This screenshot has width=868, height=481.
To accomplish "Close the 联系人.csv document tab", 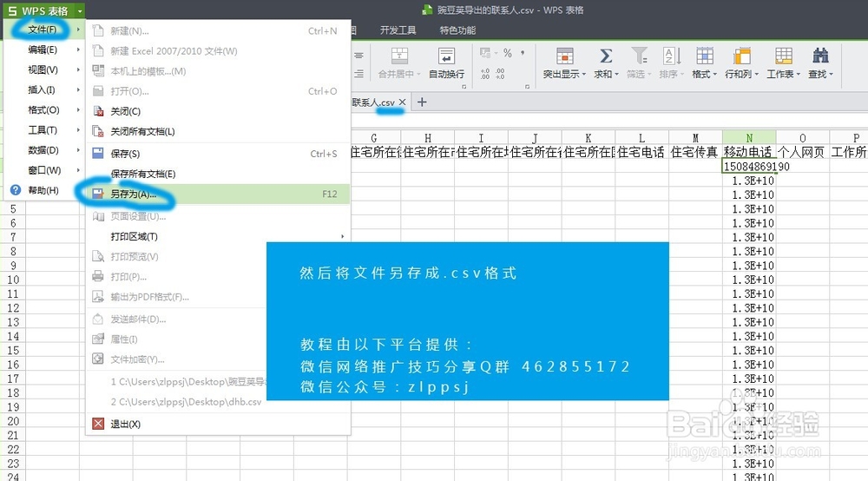I will [403, 102].
